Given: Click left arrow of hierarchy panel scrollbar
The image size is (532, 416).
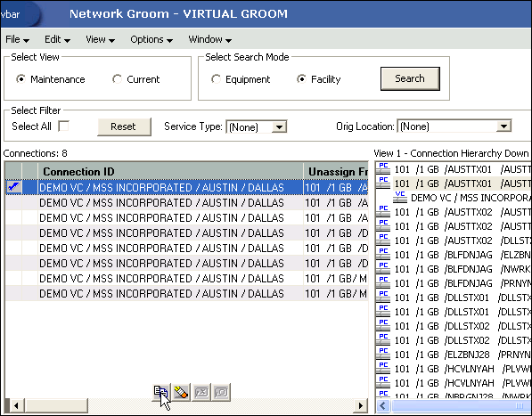Looking at the screenshot, I should click(x=383, y=405).
